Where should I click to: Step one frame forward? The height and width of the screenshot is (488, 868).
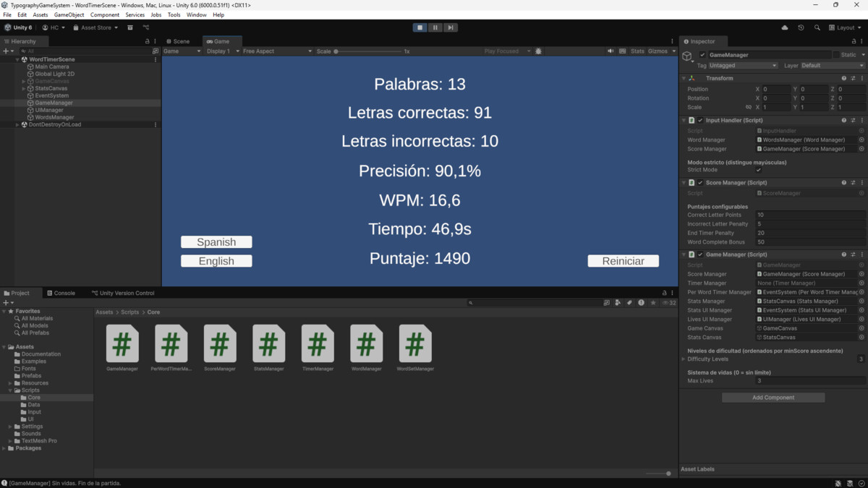point(450,27)
